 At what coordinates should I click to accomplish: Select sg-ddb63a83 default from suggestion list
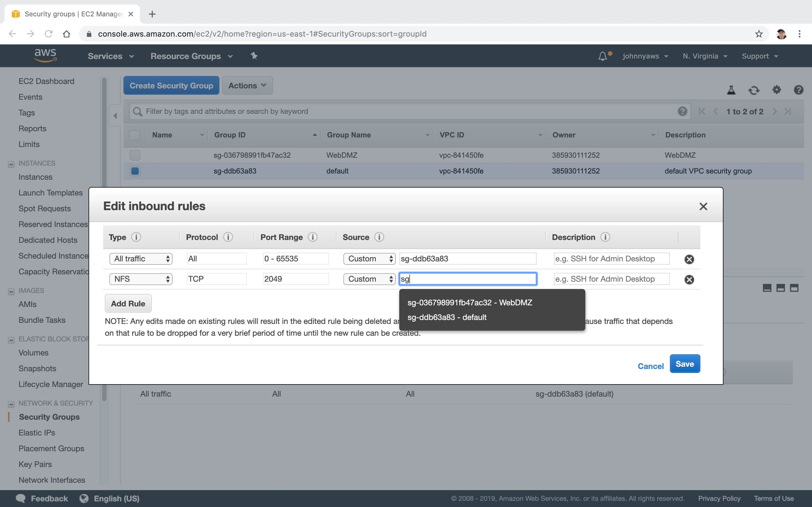tap(447, 317)
